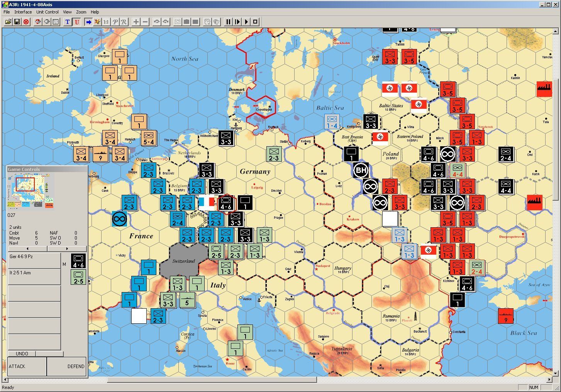Select the blue arrow movement tool
561x392 pixels.
(88, 22)
